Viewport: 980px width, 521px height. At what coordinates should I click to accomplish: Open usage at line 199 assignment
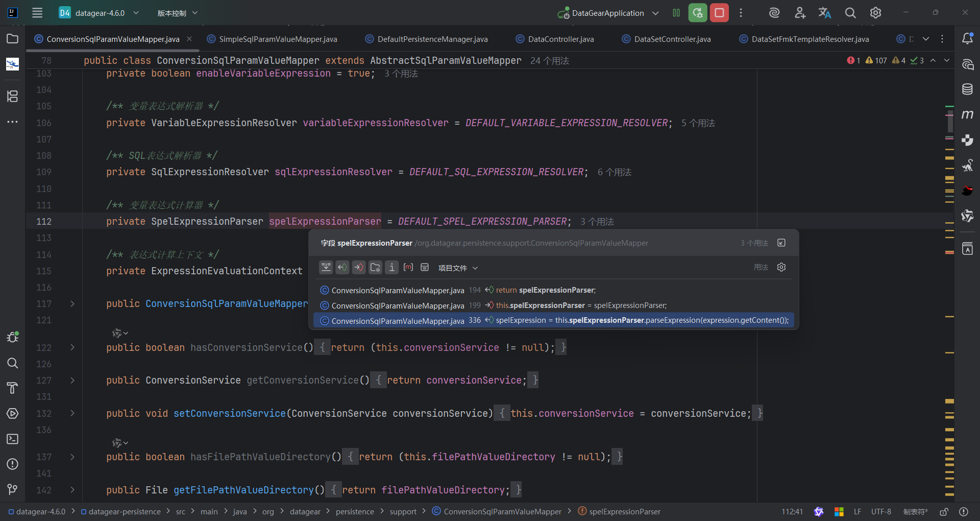pyautogui.click(x=554, y=305)
